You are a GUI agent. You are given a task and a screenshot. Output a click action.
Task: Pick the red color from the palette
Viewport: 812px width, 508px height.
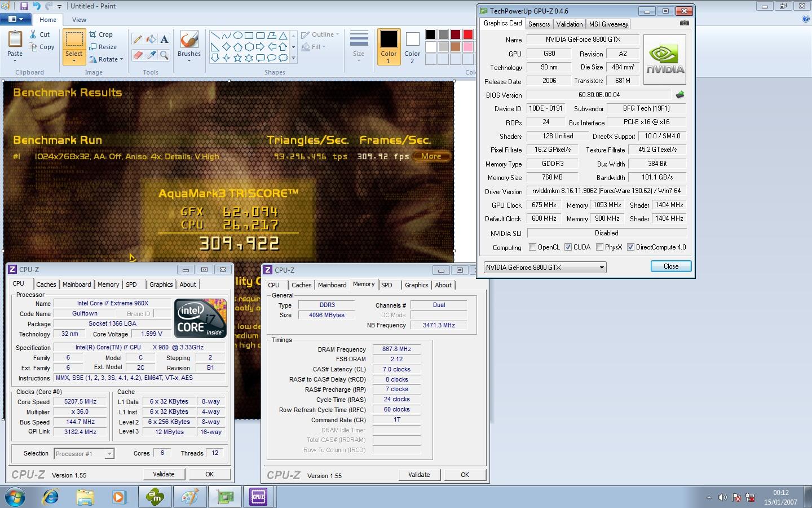click(x=467, y=35)
